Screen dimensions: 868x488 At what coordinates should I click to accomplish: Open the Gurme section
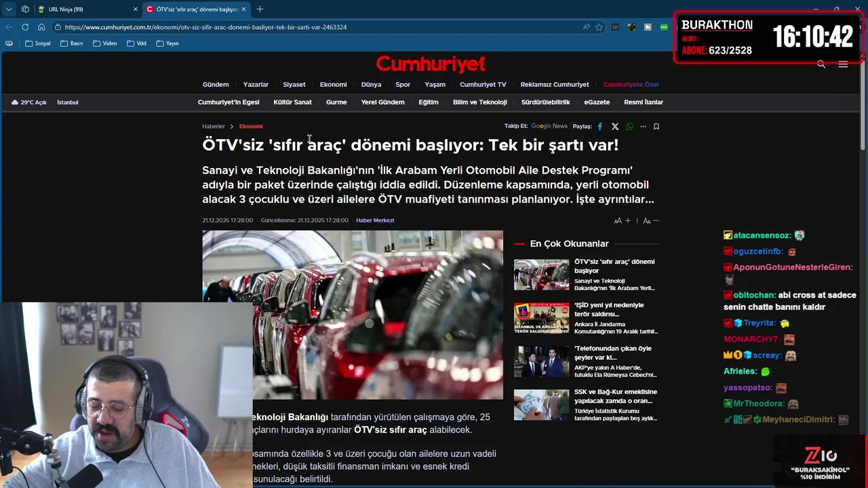(336, 102)
